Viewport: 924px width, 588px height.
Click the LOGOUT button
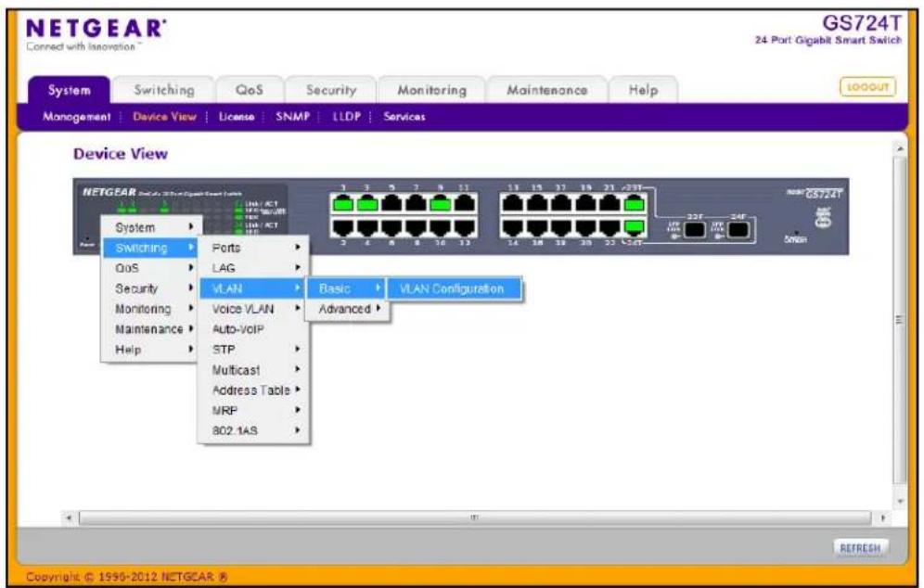(867, 87)
